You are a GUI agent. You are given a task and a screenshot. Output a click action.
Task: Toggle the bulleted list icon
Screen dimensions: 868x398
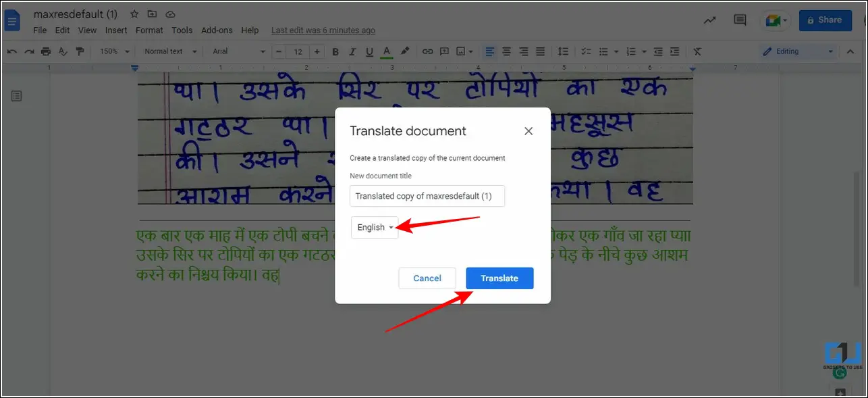603,51
